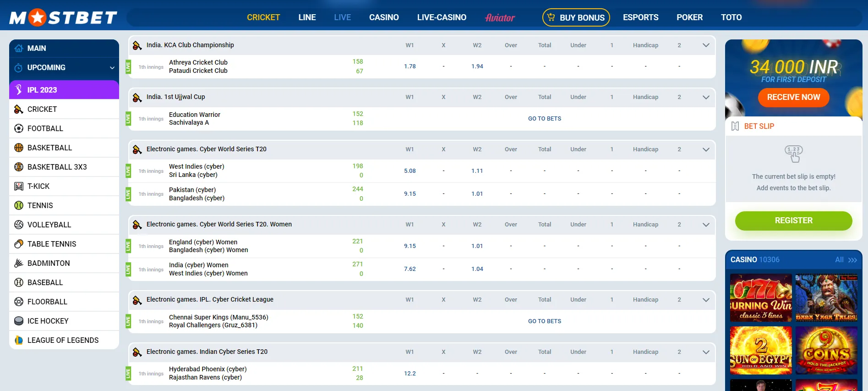868x391 pixels.
Task: Click GO TO BETS for Education Warrior match
Action: pyautogui.click(x=545, y=119)
